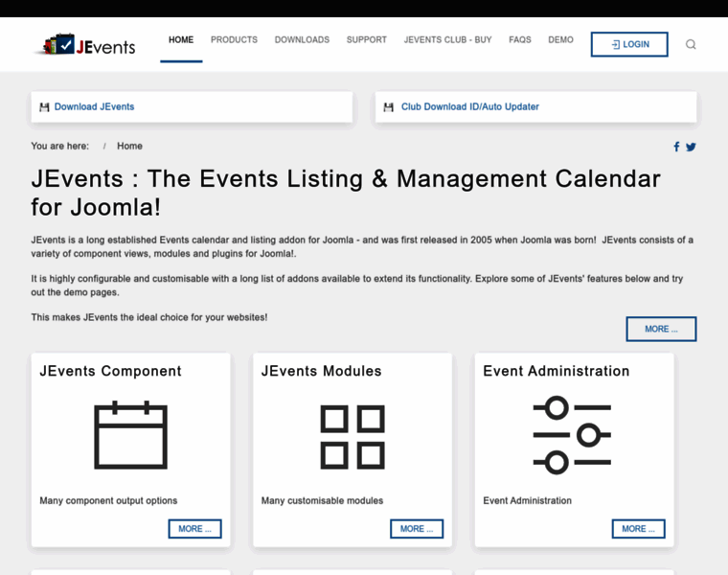728x575 pixels.
Task: Click More in the JEvents Component card
Action: click(194, 529)
